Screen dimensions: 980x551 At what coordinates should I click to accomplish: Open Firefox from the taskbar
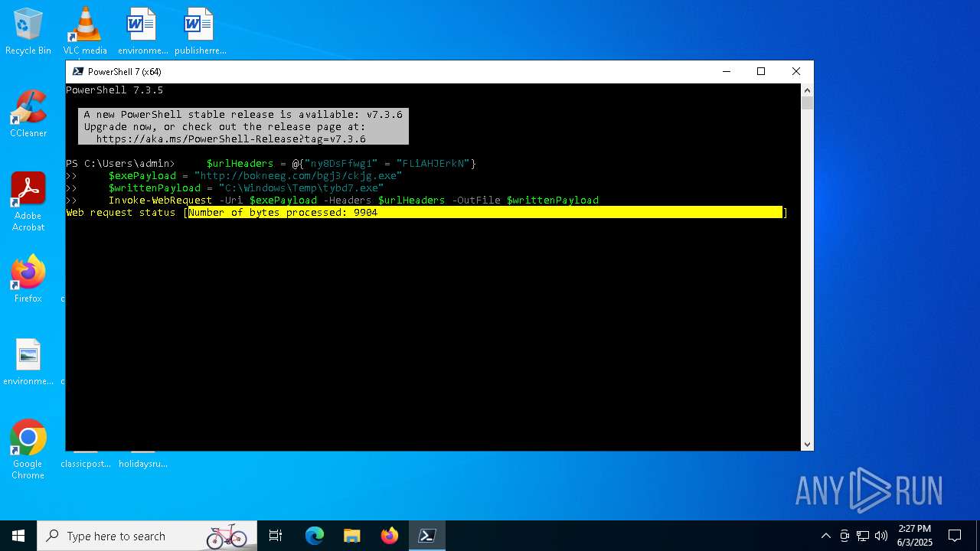pos(390,536)
